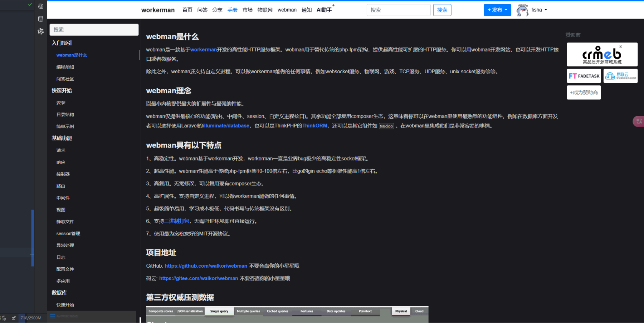Click the 易联云 sponsor logo
This screenshot has height=323, width=644.
tap(620, 76)
